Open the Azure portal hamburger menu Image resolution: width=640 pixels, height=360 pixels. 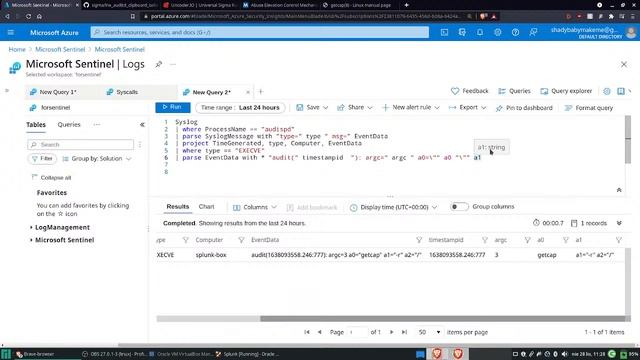(x=11, y=32)
